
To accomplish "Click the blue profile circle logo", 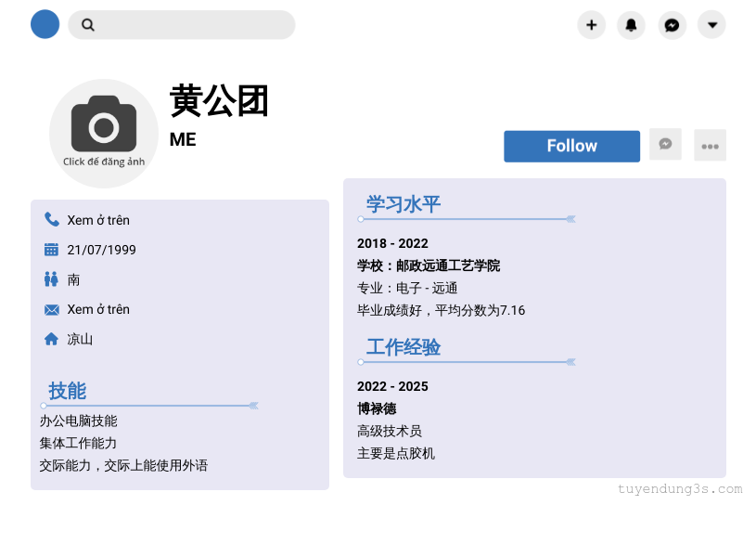I will 45,24.
